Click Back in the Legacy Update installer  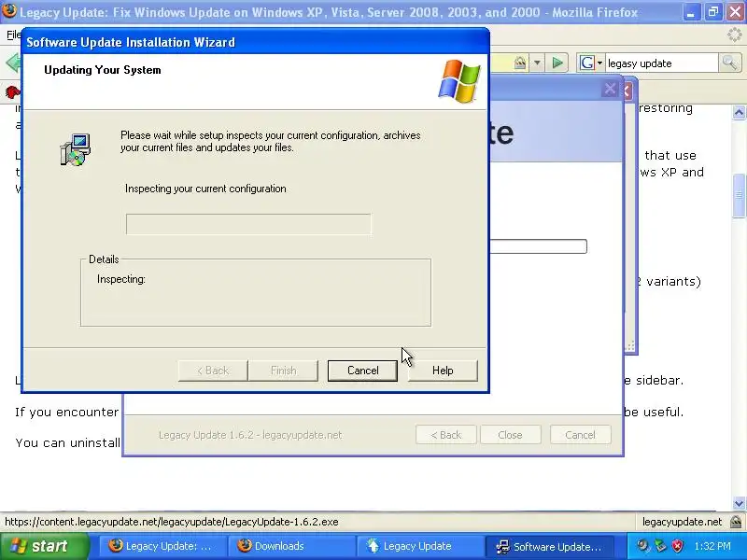[x=446, y=435]
